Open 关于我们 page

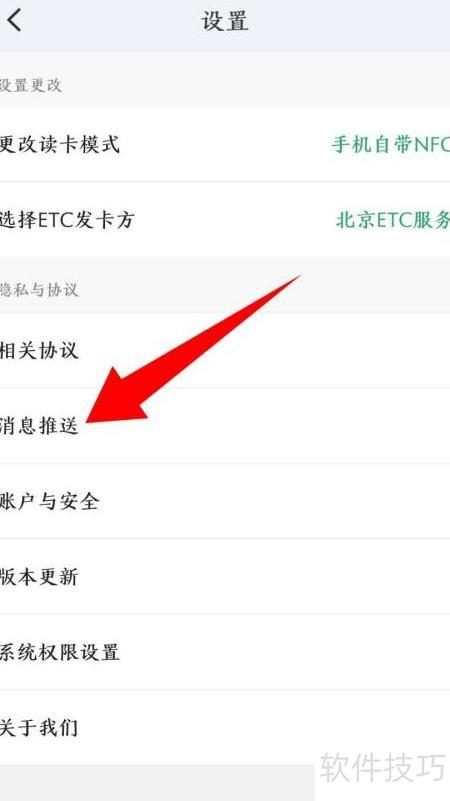[x=225, y=727]
